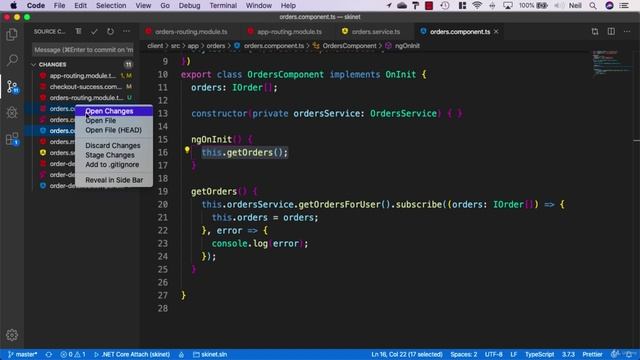This screenshot has height=360, width=640.
Task: Open the Debug menu in menu bar
Action: pos(189,6)
